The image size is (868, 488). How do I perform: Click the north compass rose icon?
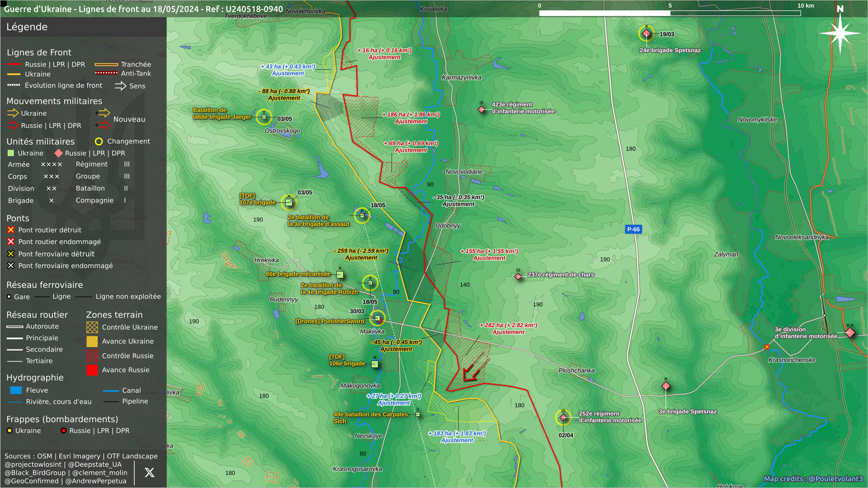[840, 33]
